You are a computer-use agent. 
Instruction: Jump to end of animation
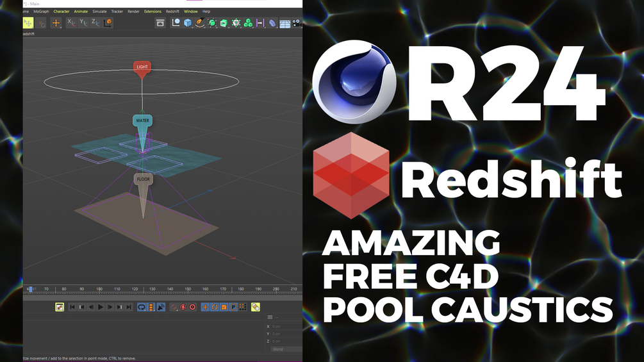tap(129, 307)
